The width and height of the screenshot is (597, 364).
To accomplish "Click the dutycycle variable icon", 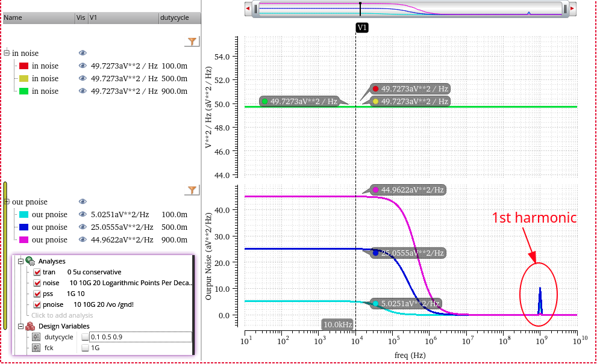I will click(x=36, y=337).
